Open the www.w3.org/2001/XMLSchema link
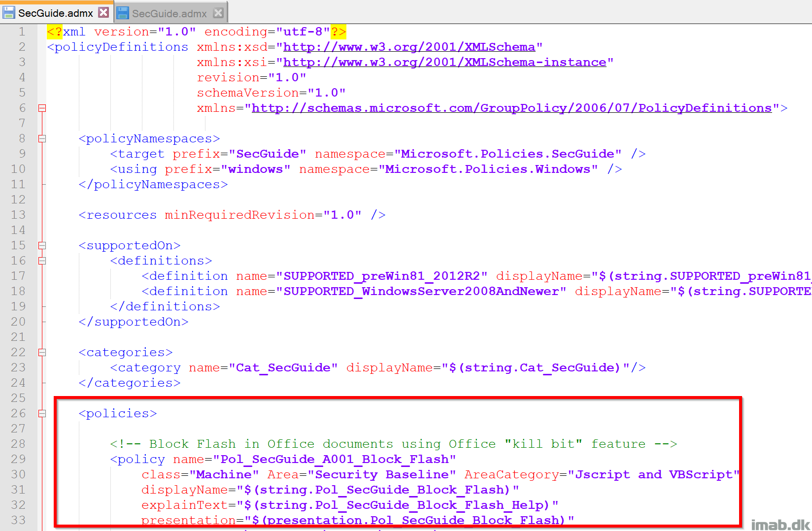The height and width of the screenshot is (531, 812). [x=409, y=47]
